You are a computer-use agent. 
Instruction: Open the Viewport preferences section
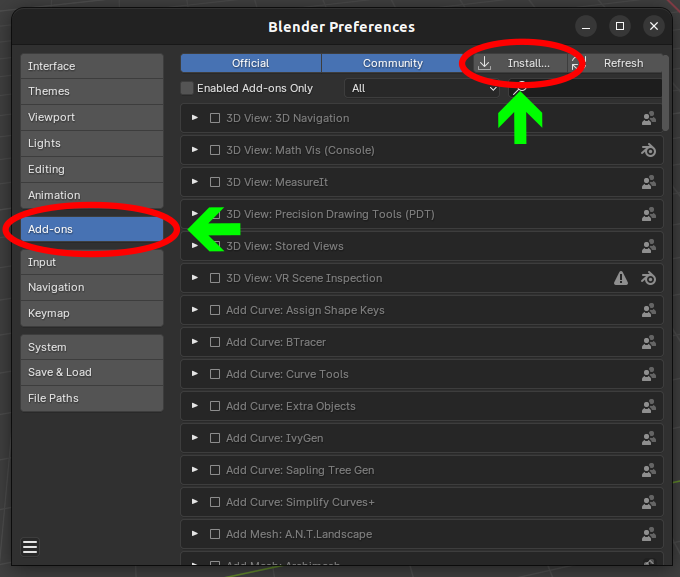pos(92,117)
